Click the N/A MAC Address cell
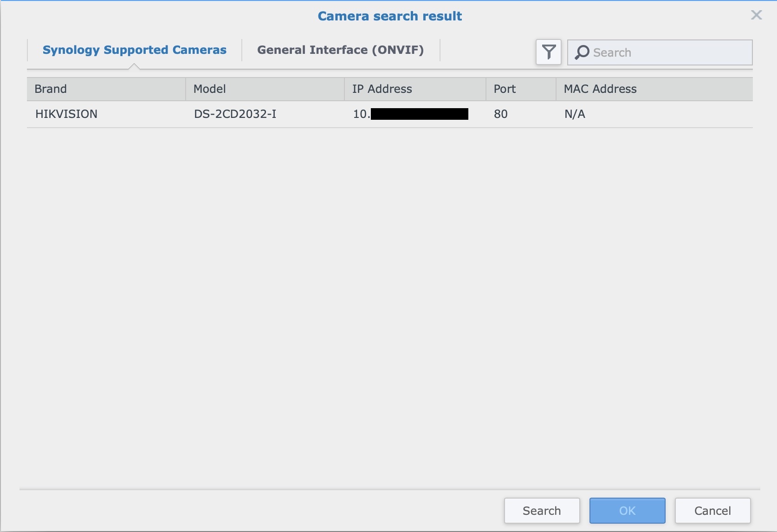Screen dimensions: 777x532 (574, 114)
